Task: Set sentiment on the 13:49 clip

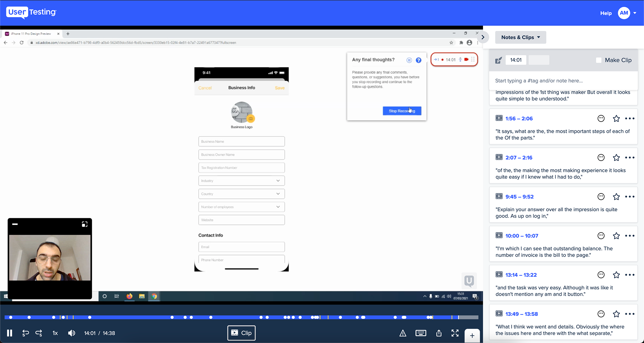Action: point(601,314)
